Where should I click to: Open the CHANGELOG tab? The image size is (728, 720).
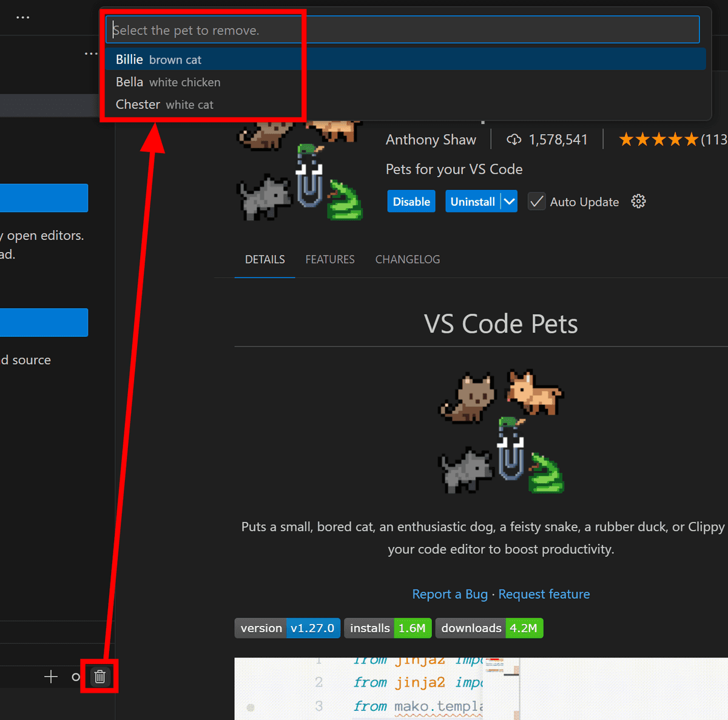(407, 259)
